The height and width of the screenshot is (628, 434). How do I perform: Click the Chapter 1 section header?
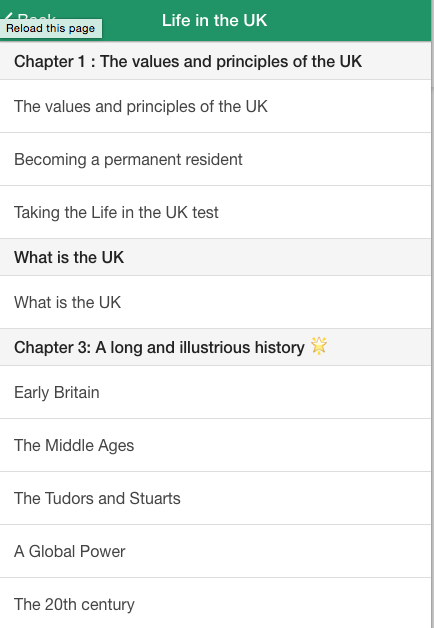[x=215, y=61]
